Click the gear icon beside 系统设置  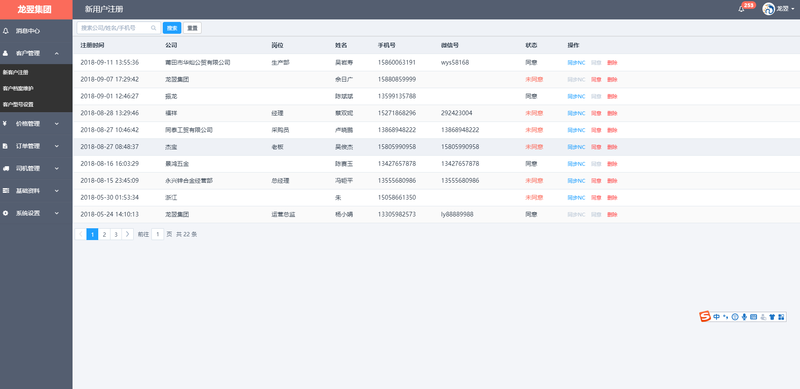[6, 213]
